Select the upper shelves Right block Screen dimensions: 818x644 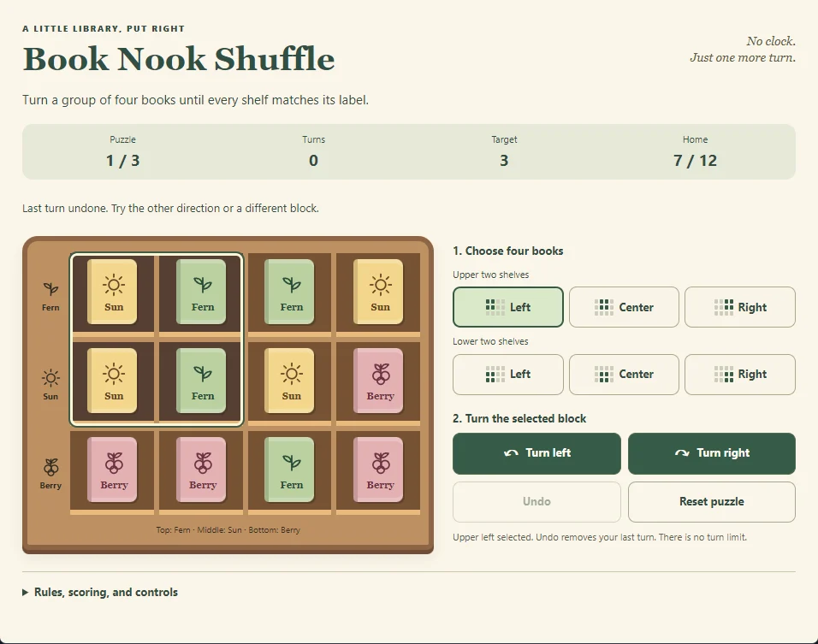(x=740, y=307)
